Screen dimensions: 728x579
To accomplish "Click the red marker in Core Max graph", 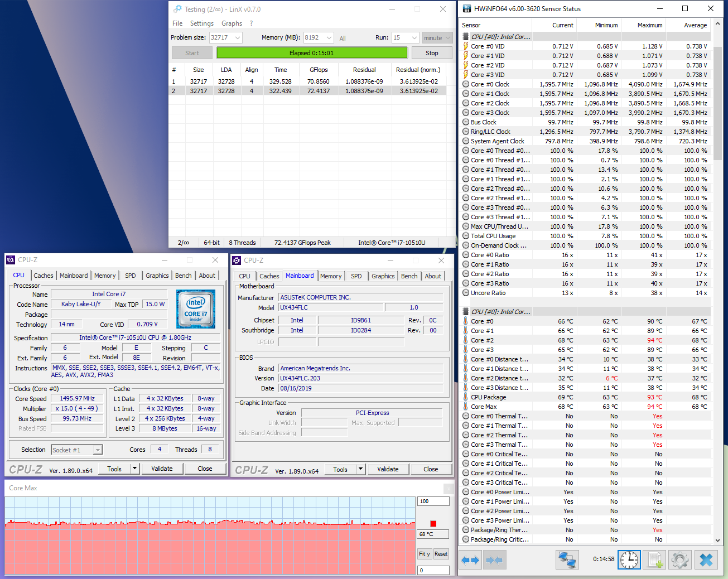I will pyautogui.click(x=433, y=524).
